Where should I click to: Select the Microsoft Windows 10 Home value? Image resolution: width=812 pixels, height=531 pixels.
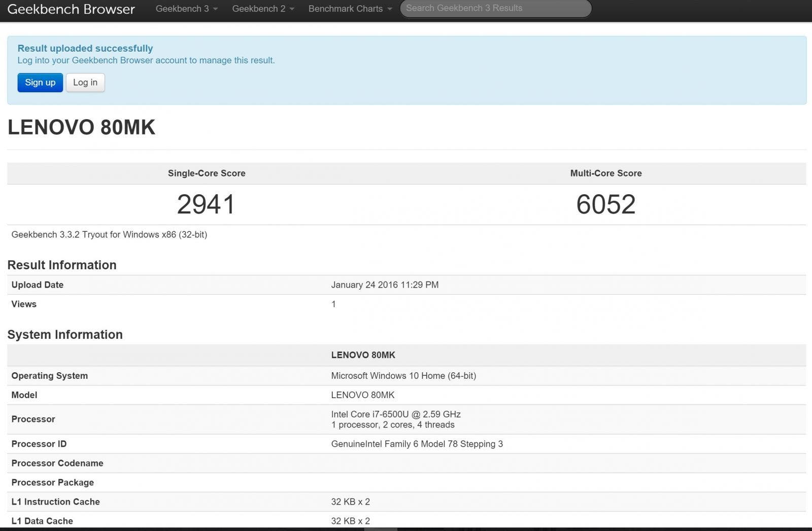pos(403,376)
